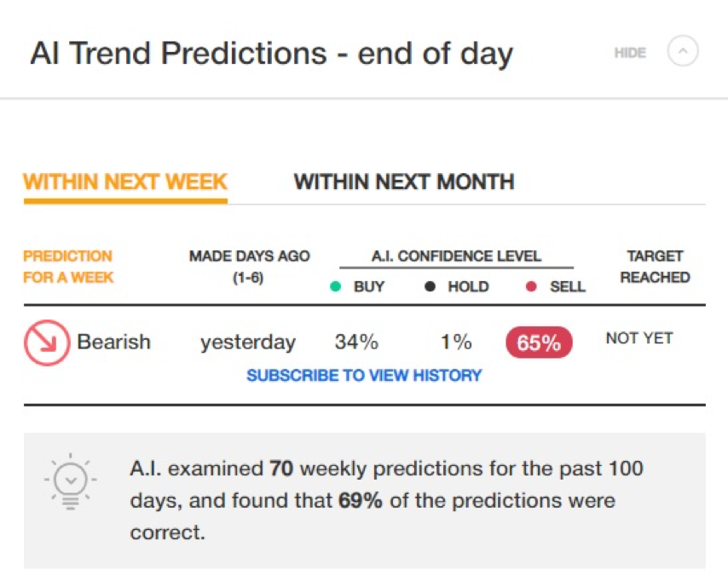Screen dimensions: 728x587
Task: Click the Made Days Ago column header
Action: [249, 267]
